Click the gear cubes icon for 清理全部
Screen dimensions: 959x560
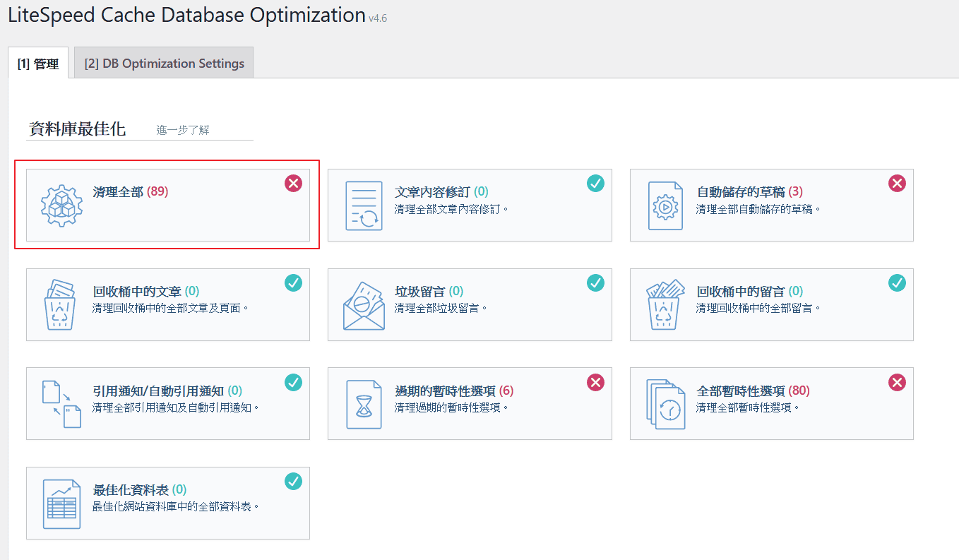pyautogui.click(x=62, y=205)
